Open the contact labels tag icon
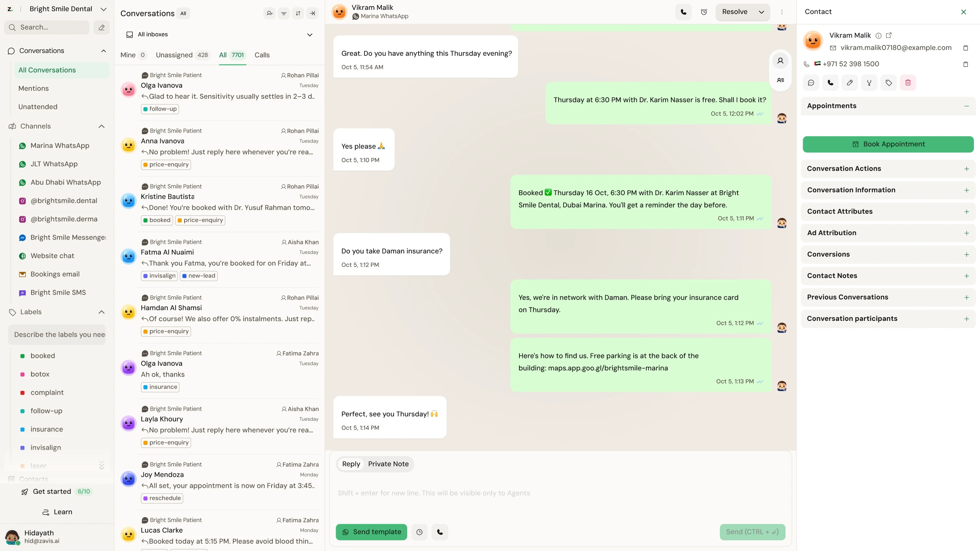Viewport: 980px width, 551px height. (x=889, y=83)
